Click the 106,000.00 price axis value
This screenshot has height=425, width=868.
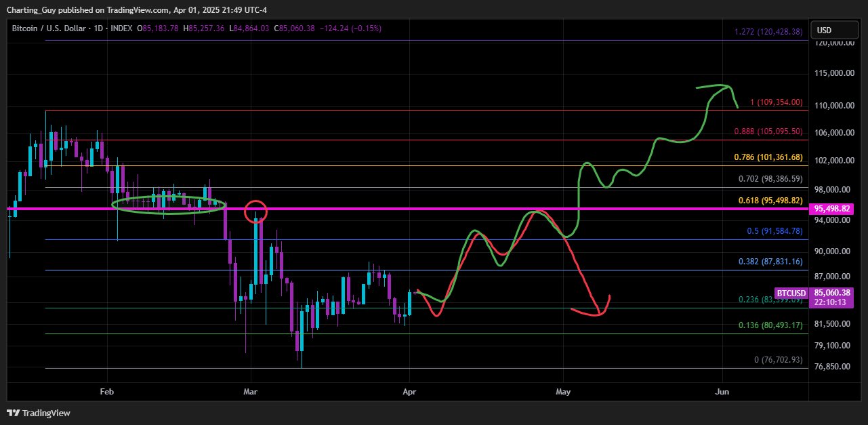pyautogui.click(x=833, y=133)
